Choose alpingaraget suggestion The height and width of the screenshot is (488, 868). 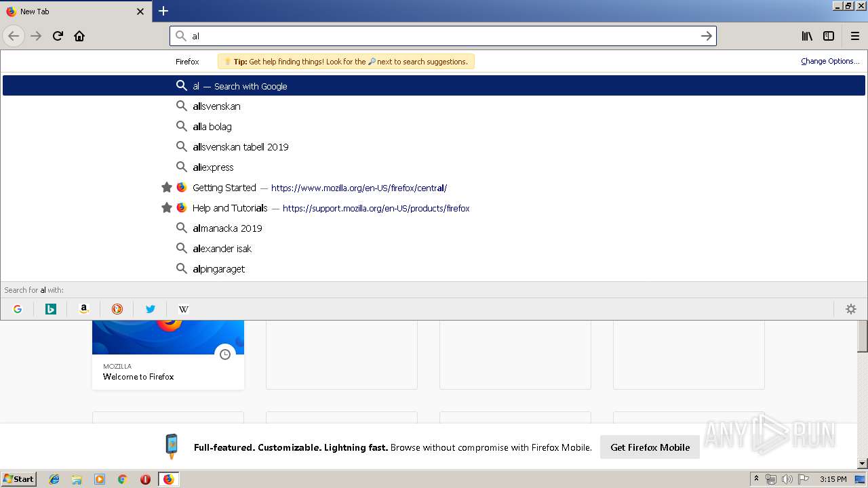tap(434, 268)
